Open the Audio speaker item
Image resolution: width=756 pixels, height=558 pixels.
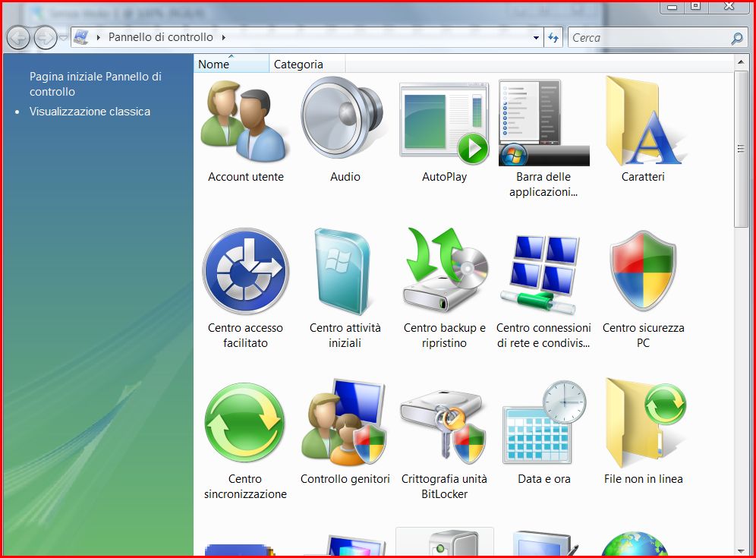click(x=345, y=131)
